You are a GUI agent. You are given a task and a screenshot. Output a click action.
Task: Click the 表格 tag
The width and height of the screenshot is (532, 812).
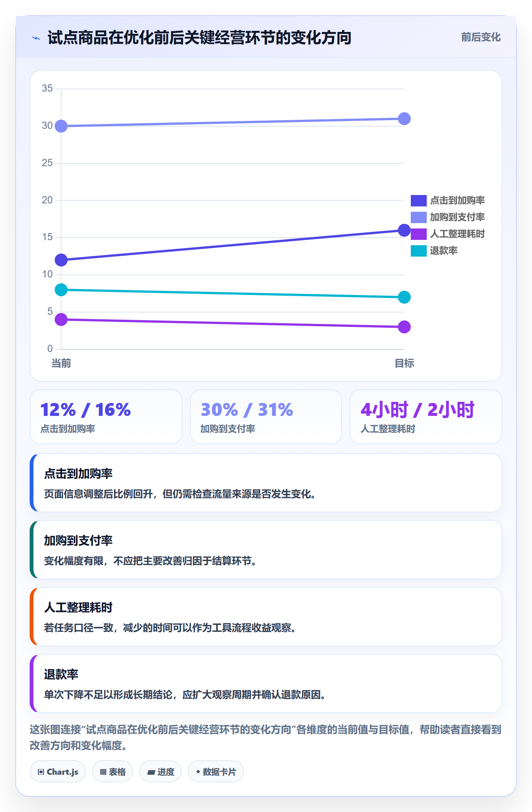112,772
